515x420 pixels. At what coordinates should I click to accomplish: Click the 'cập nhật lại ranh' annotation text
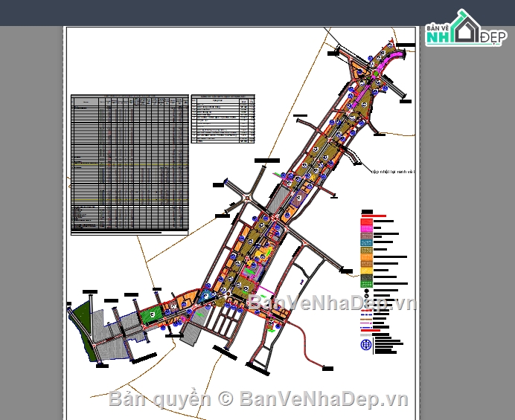393,172
